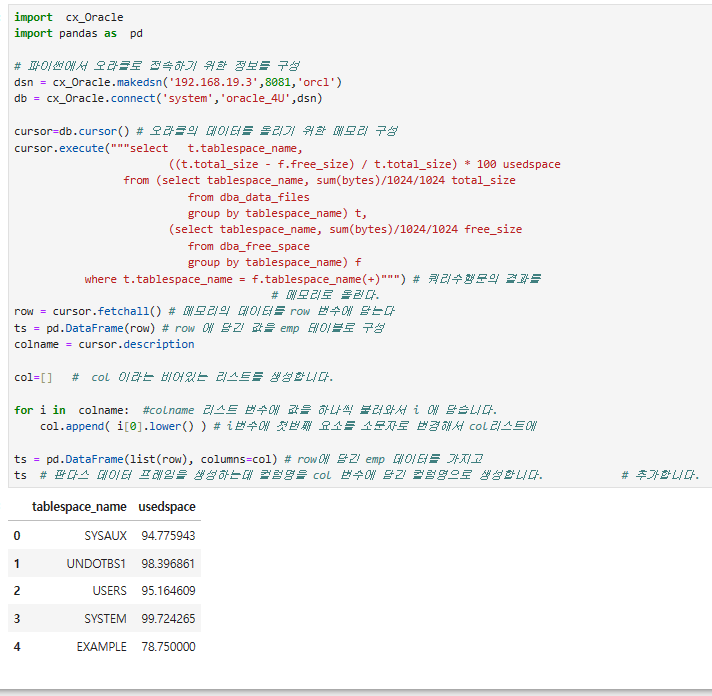
Task: Click the 'tablespace_name' column header
Action: [79, 507]
